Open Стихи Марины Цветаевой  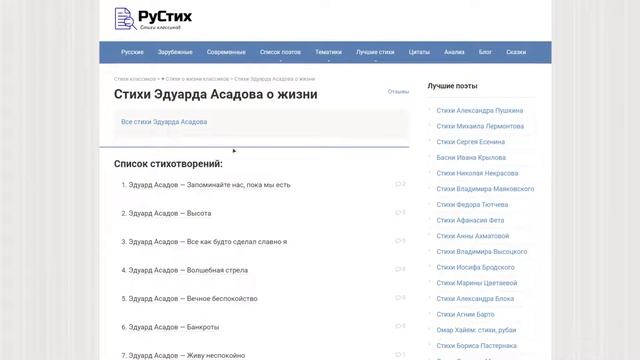pos(477,283)
